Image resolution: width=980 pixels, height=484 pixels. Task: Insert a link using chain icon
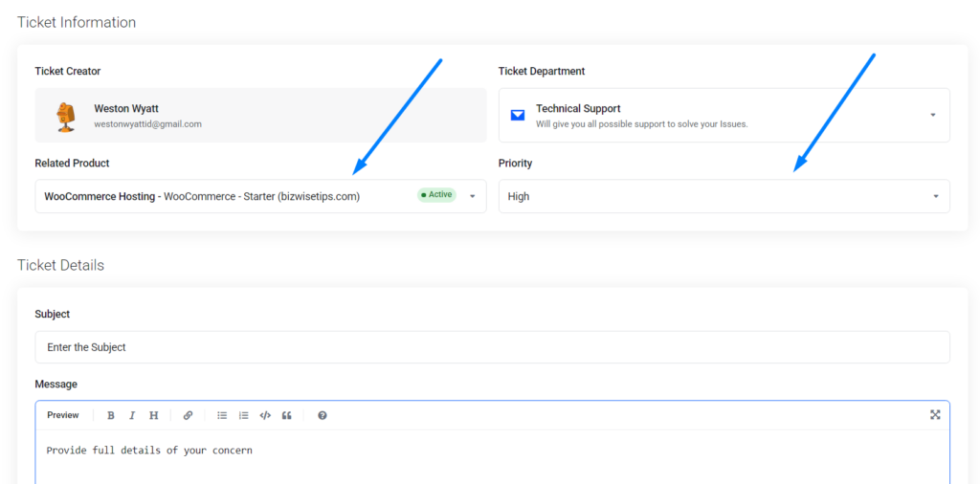tap(188, 415)
